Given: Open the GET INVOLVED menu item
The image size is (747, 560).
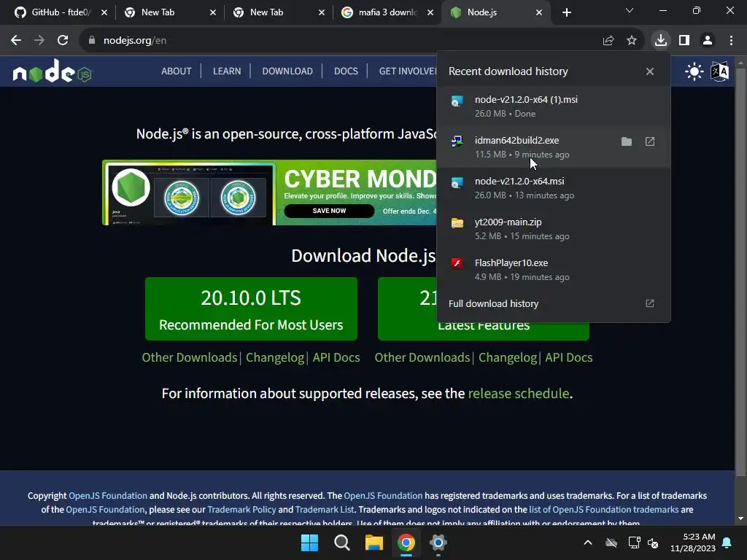Looking at the screenshot, I should (408, 71).
